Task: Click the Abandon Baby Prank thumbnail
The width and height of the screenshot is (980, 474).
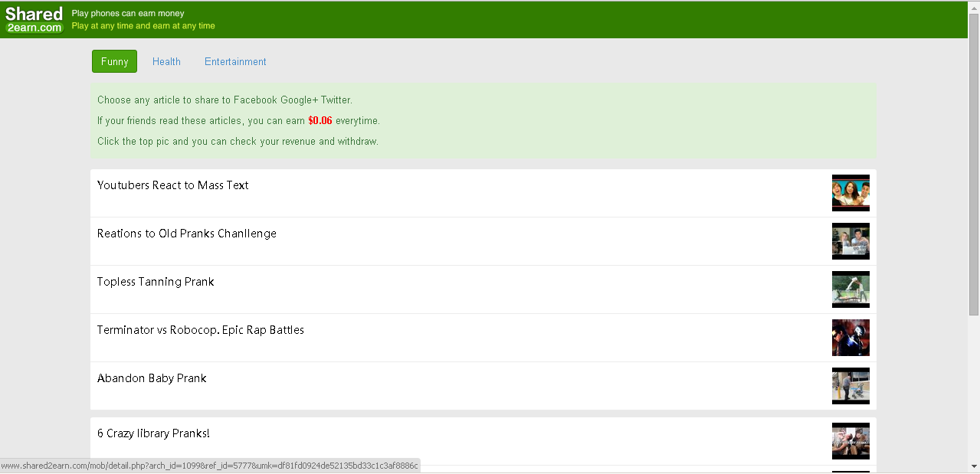Action: pos(851,386)
